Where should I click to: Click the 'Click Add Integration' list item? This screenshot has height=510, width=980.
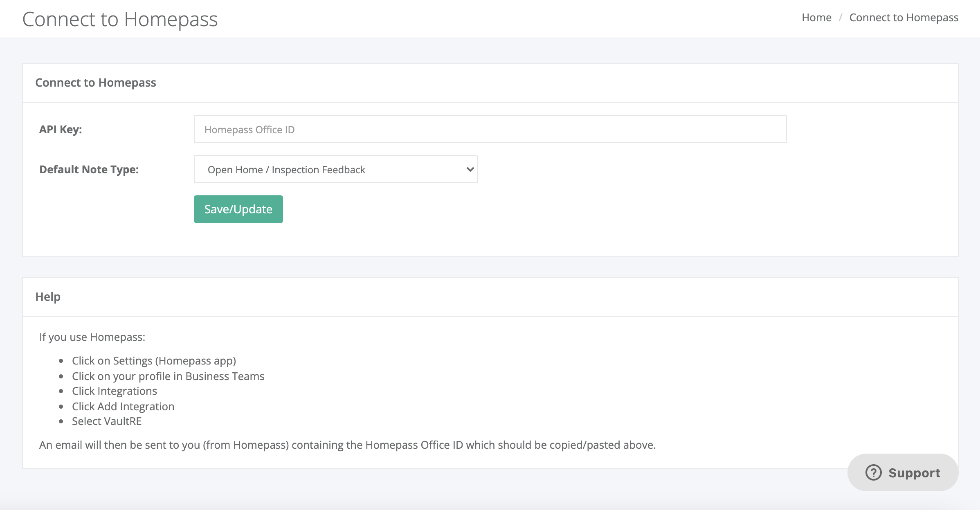(x=123, y=406)
